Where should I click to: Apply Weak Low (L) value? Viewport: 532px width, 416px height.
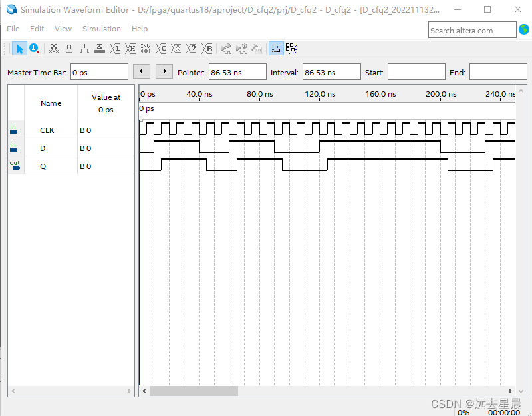(x=115, y=49)
